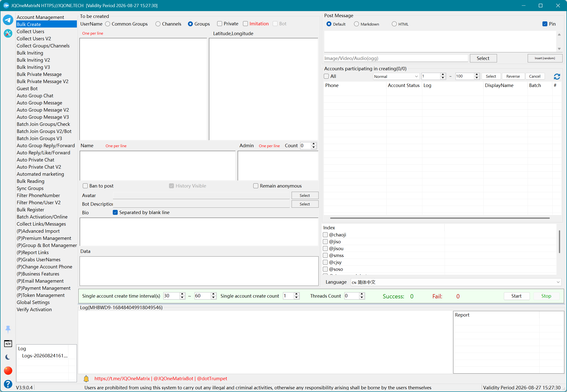Switch to Batch Join Groups V3
The width and height of the screenshot is (567, 392).
coord(39,138)
